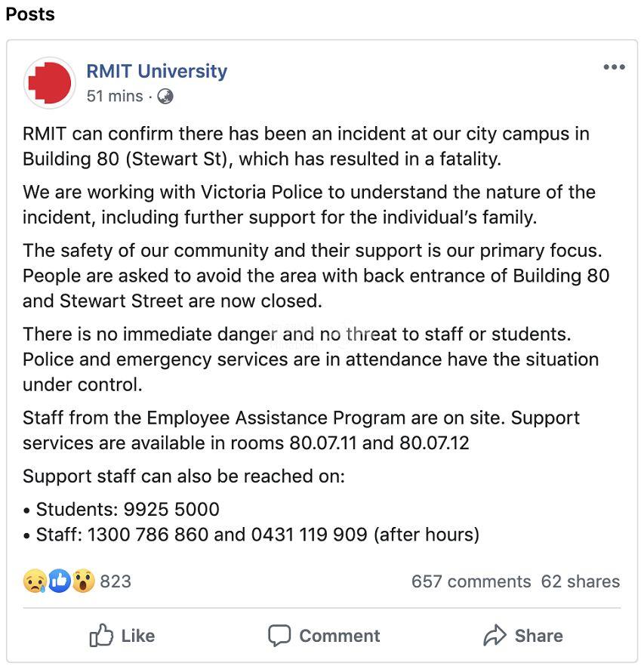Click the paragraph confirming the Building 80 incident
Image resolution: width=644 pixels, height=669 pixels.
click(x=306, y=146)
